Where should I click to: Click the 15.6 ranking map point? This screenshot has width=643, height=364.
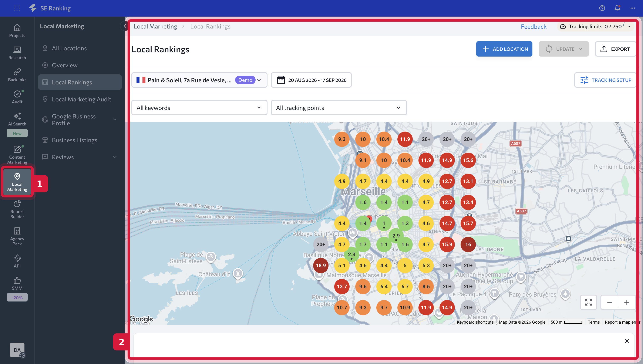(x=468, y=160)
